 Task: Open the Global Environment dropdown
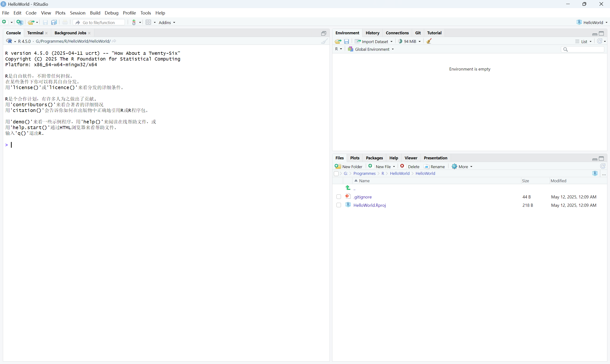(x=371, y=49)
